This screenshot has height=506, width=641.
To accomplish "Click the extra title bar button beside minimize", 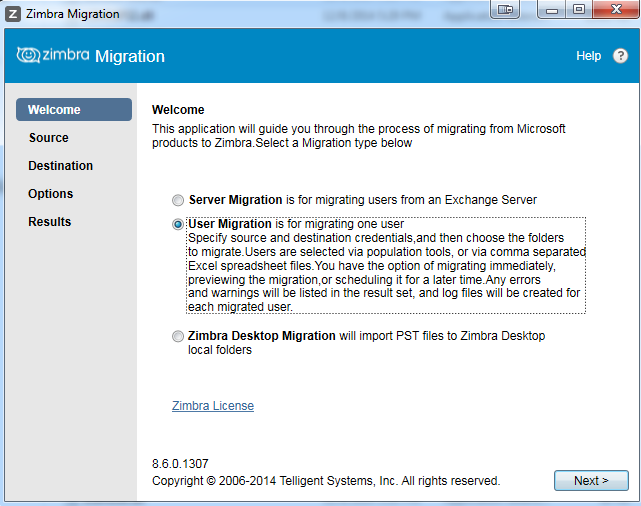I will [505, 10].
